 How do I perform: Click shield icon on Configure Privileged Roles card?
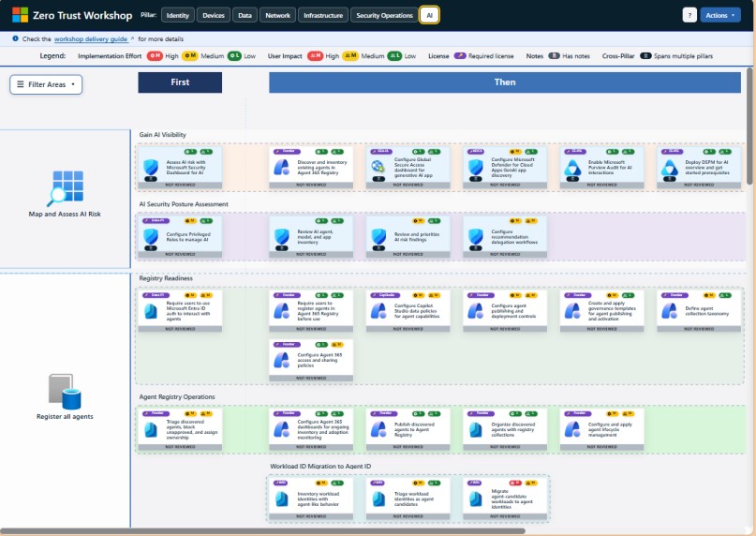point(151,236)
